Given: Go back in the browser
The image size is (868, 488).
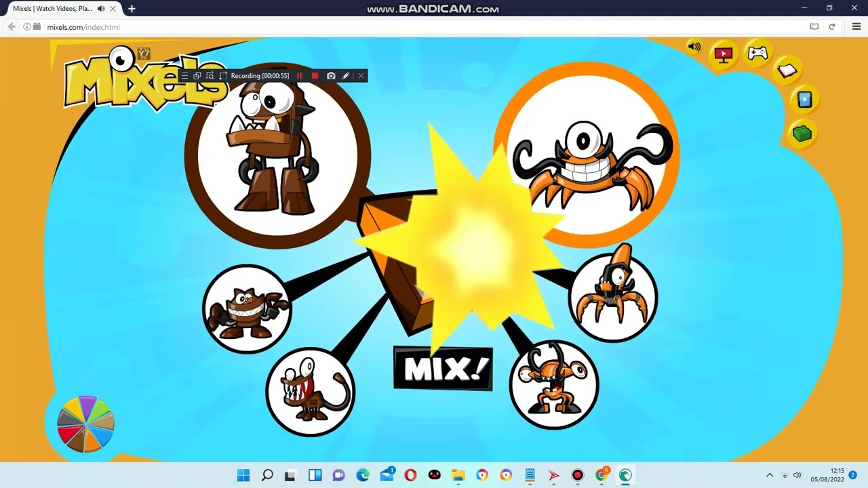Looking at the screenshot, I should click(12, 27).
